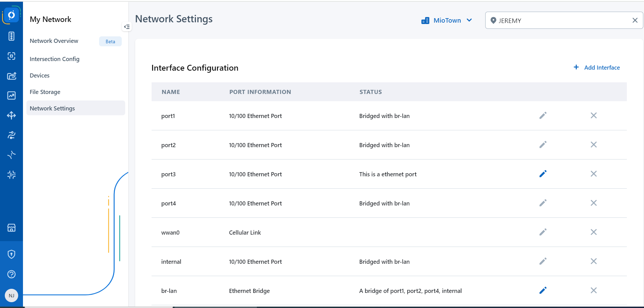Viewport: 644px width, 308px height.
Task: Open the shield security icon in sidebar
Action: pyautogui.click(x=11, y=254)
